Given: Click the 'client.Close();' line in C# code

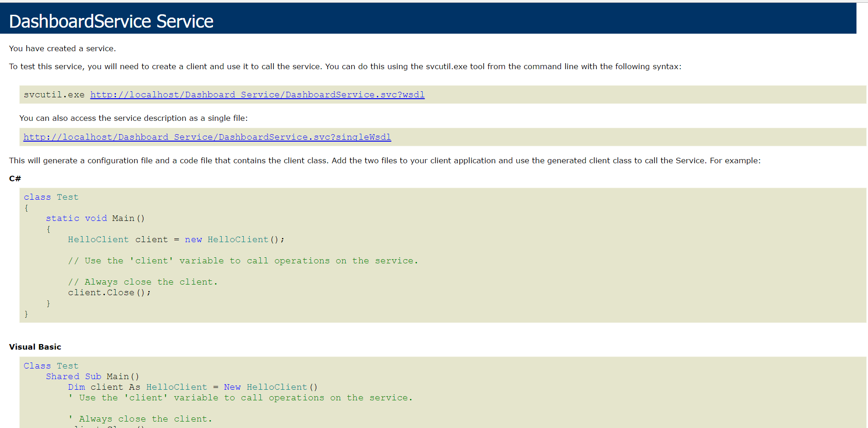Looking at the screenshot, I should (x=109, y=292).
